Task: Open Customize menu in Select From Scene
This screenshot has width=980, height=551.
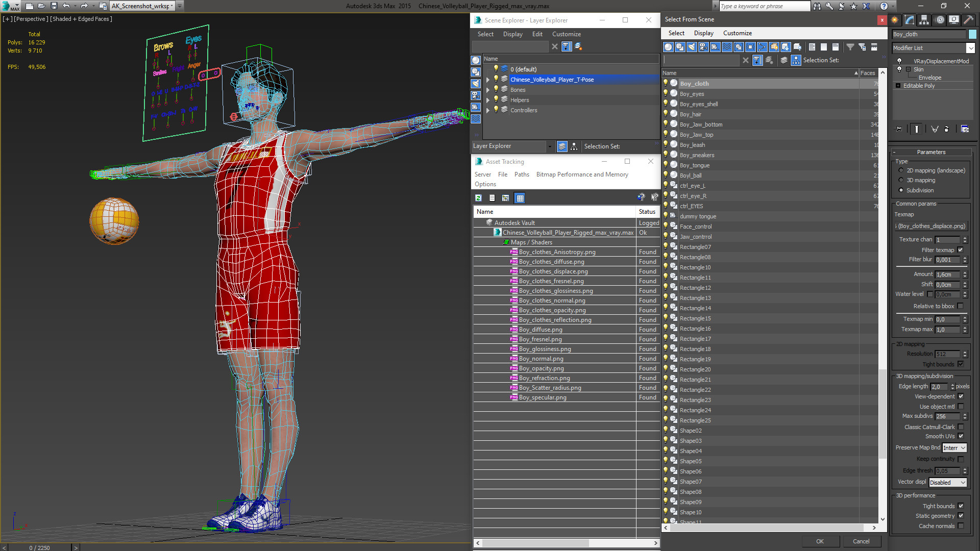Action: (737, 33)
